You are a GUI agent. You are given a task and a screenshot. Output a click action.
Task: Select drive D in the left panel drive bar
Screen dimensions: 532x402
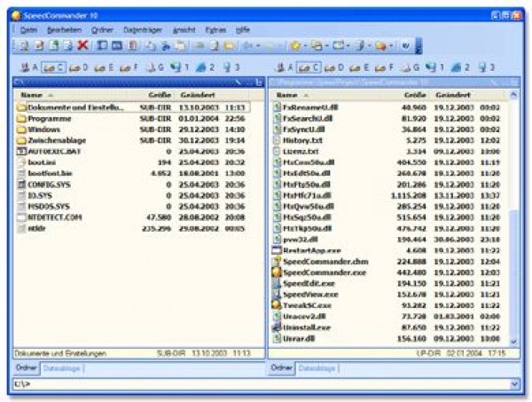tap(78, 67)
